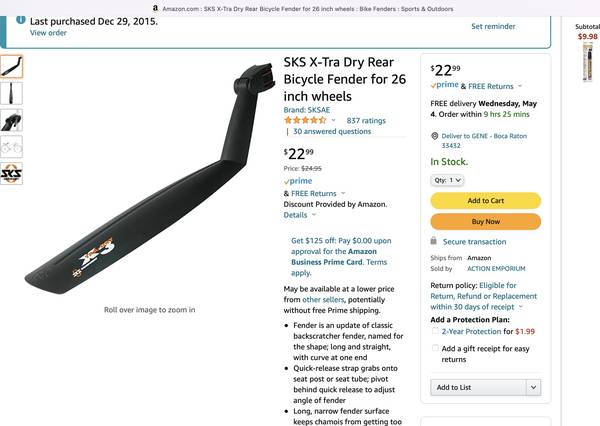Open the 837 ratings link
Screen dimensions: 600x426
click(x=366, y=120)
